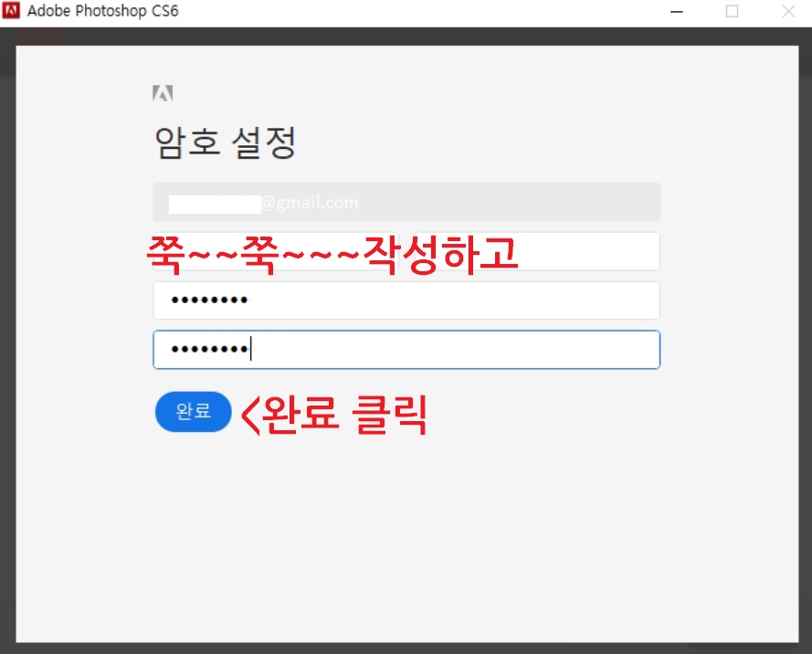The image size is (812, 654).
Task: Click the grayed-out email address field
Action: point(406,202)
